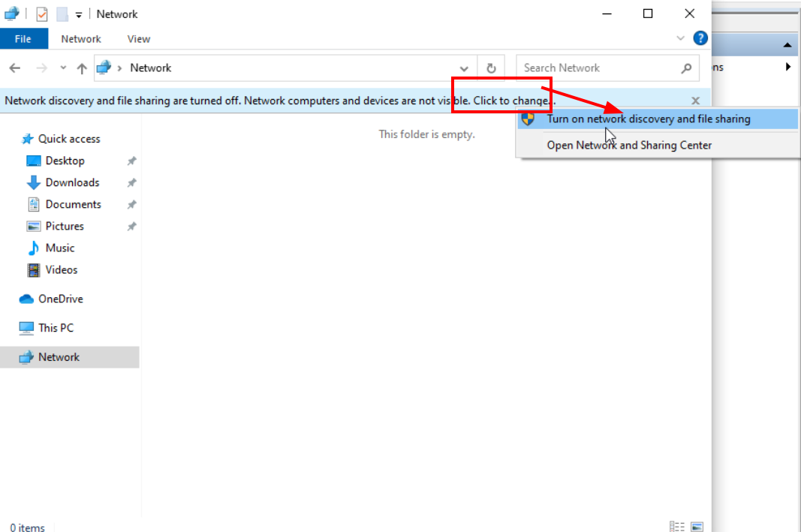Switch to large icons view layout
This screenshot has height=532, width=801.
697,527
